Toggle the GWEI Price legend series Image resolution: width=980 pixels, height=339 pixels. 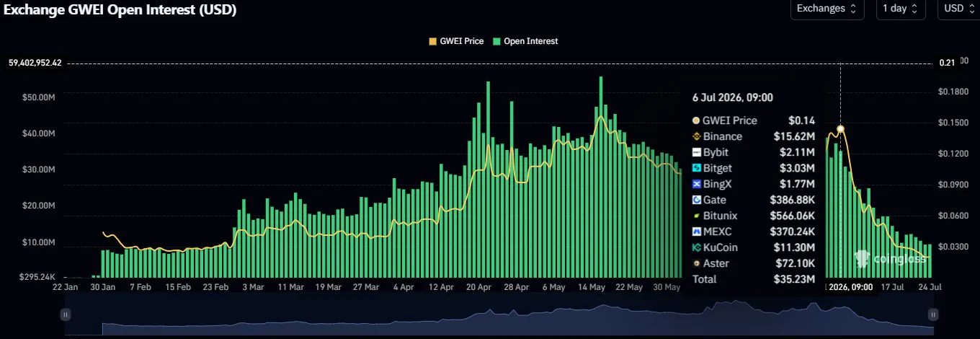[456, 41]
